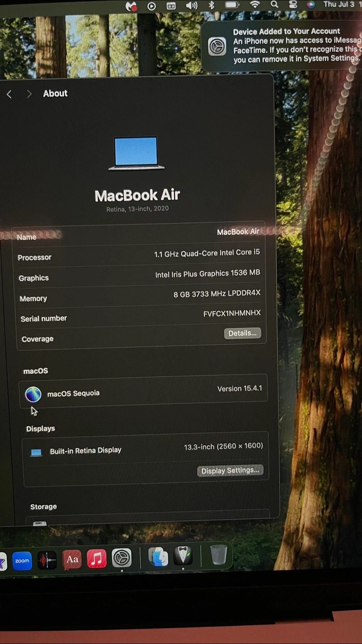The height and width of the screenshot is (644, 362).
Task: Select the serial number 'FVFCX1NHMNHX'
Action: 232,314
